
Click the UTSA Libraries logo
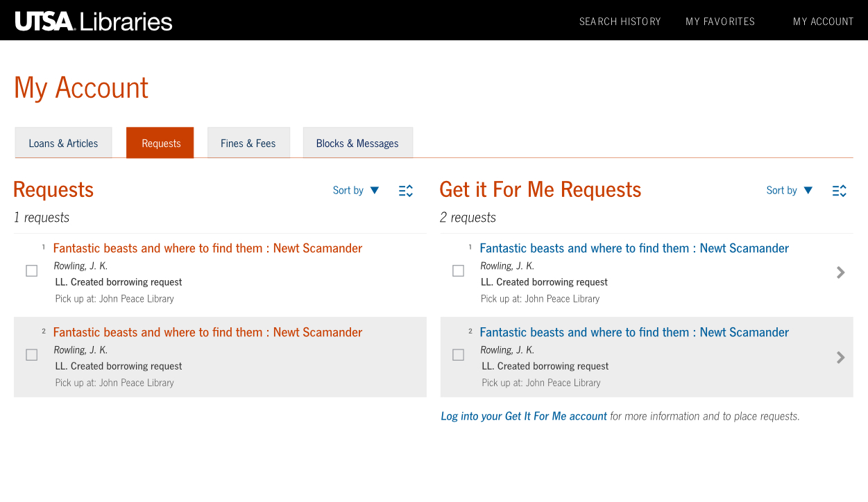93,20
